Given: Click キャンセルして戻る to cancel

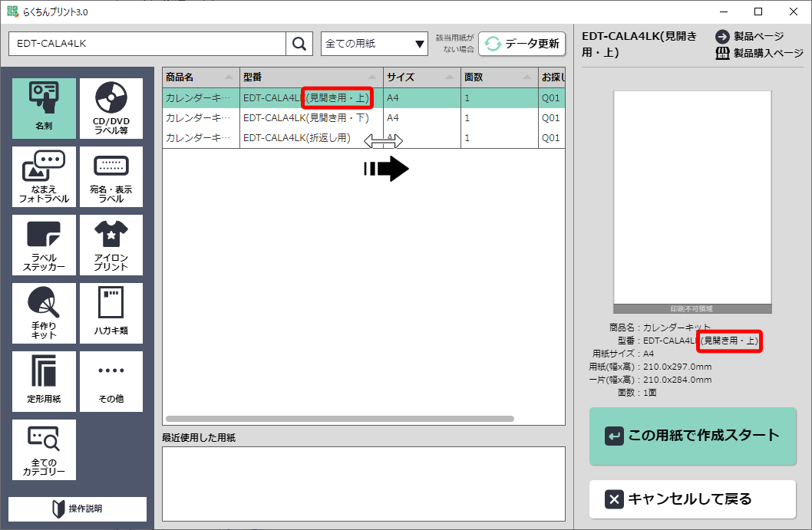Looking at the screenshot, I should [692, 499].
